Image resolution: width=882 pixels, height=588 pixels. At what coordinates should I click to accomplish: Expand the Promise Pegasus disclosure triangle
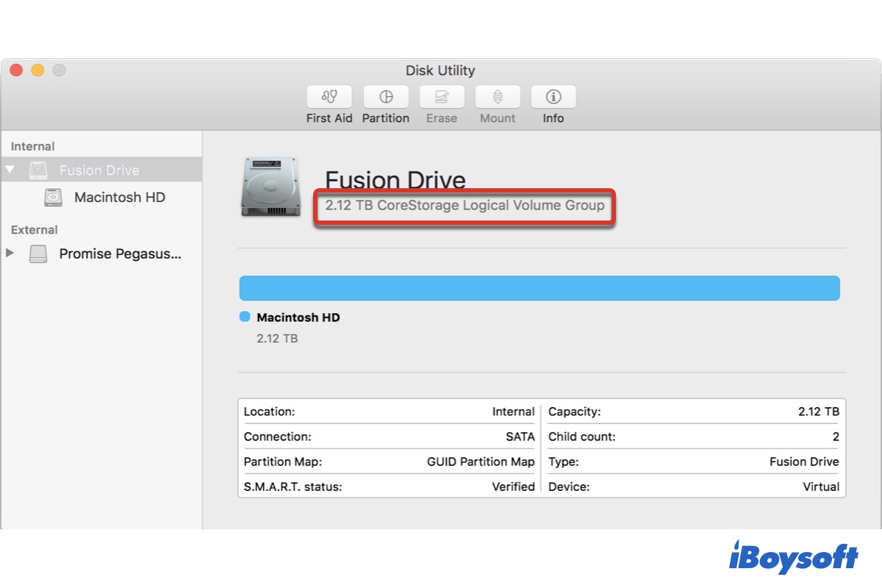coord(10,254)
